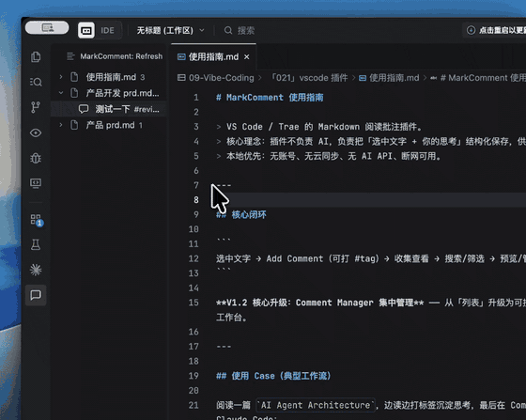
Task: Open the Testing flask icon
Action: [36, 245]
